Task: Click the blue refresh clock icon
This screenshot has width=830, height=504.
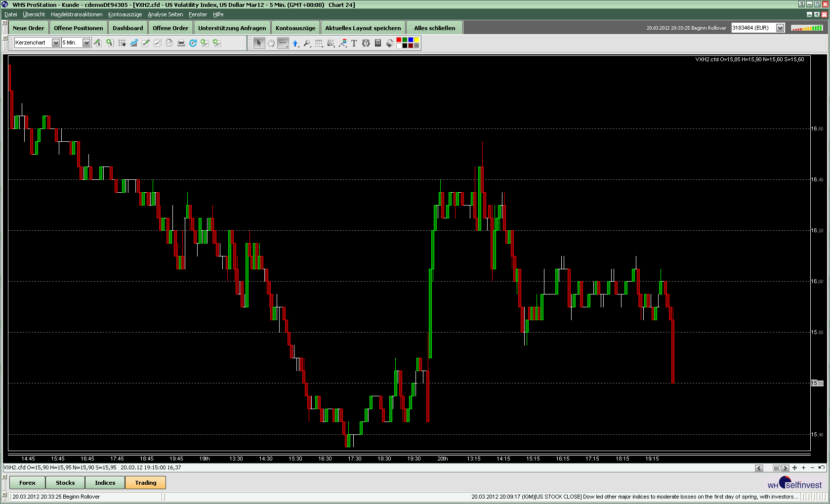Action: click(193, 43)
